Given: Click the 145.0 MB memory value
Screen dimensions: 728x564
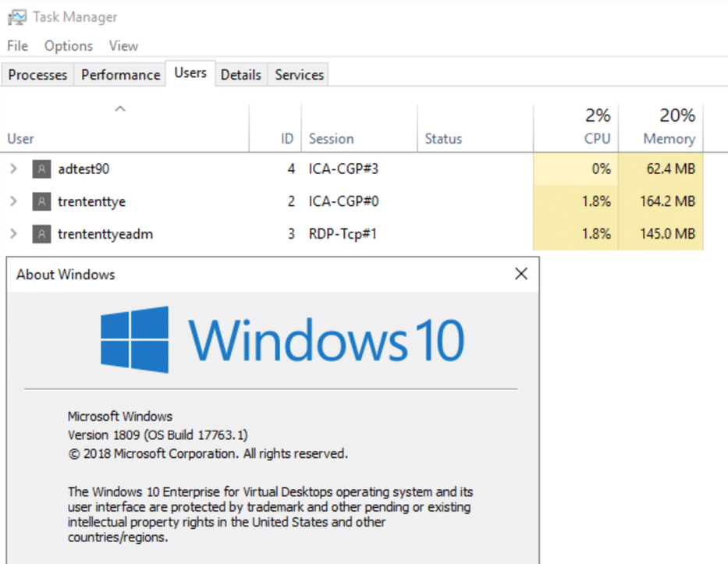Looking at the screenshot, I should 668,233.
